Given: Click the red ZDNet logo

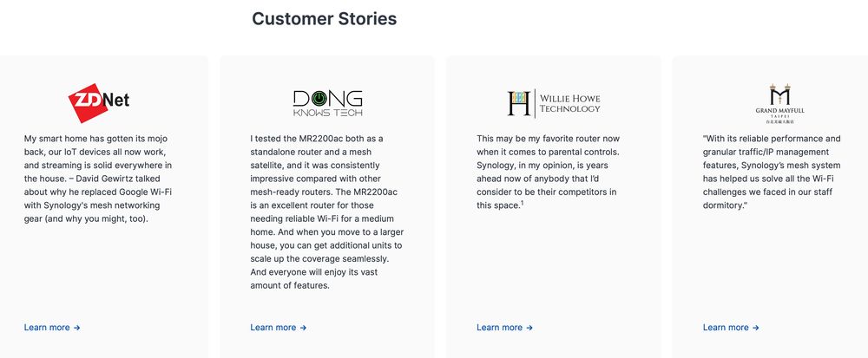Looking at the screenshot, I should (x=98, y=101).
